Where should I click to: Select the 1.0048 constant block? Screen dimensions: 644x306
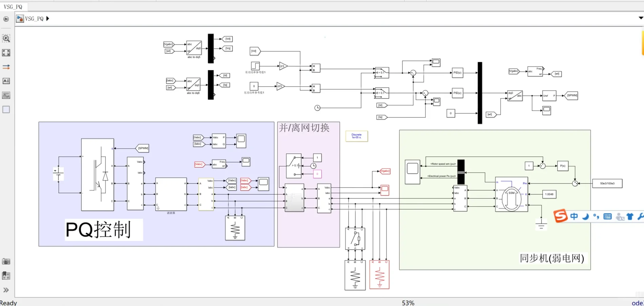tap(549, 194)
